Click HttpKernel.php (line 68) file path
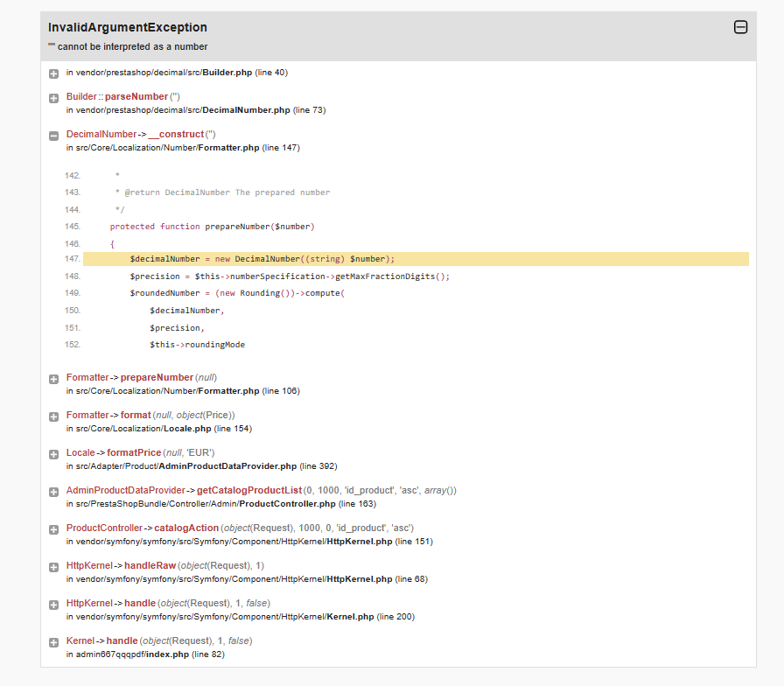The height and width of the screenshot is (686, 784). [247, 579]
